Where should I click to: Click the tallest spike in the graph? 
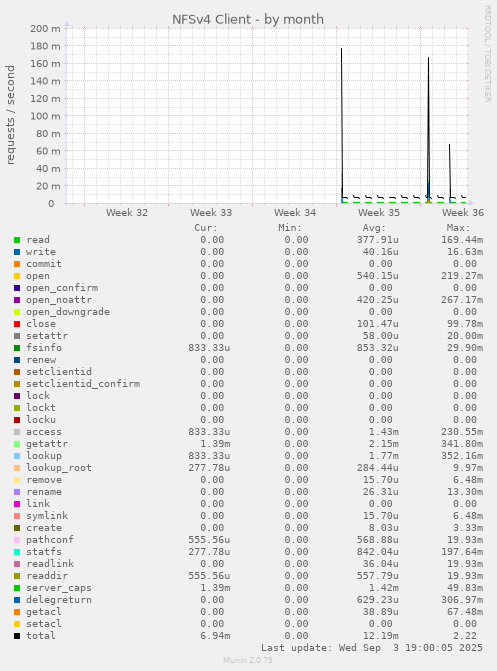[x=342, y=124]
